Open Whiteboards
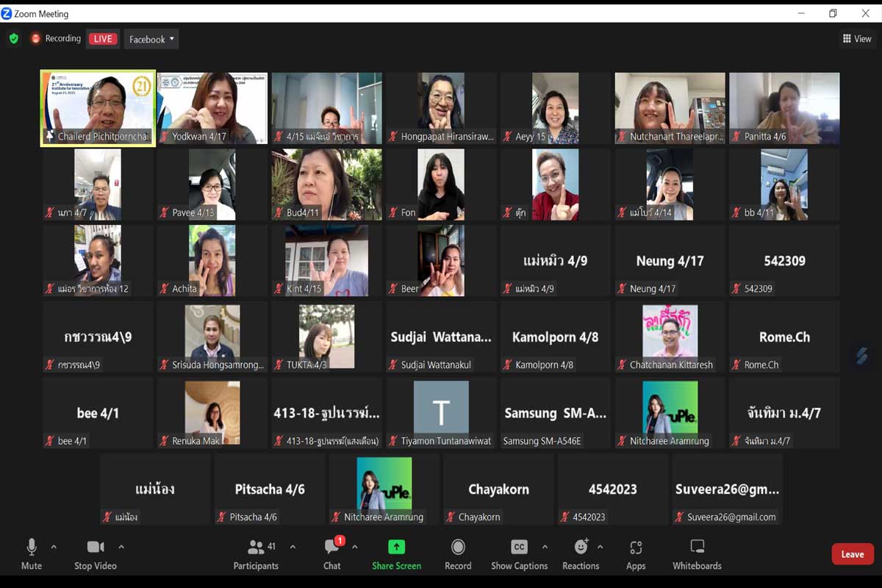 click(x=697, y=548)
